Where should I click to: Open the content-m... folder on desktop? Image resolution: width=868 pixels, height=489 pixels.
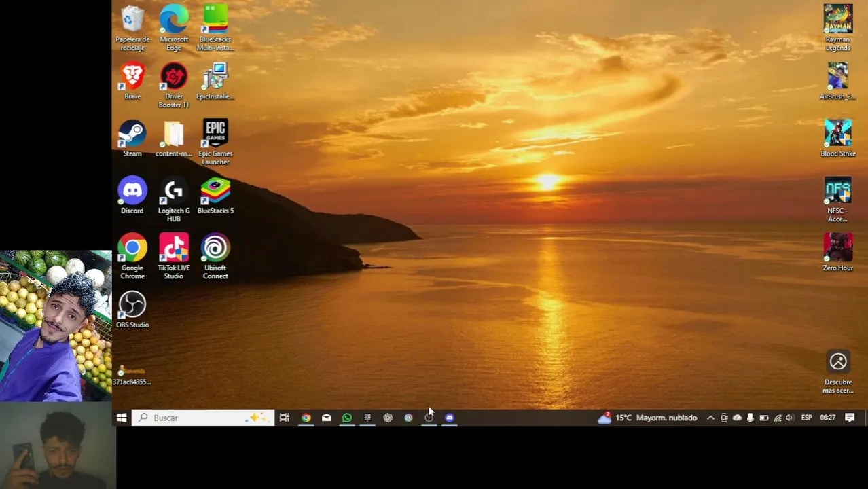coord(174,139)
